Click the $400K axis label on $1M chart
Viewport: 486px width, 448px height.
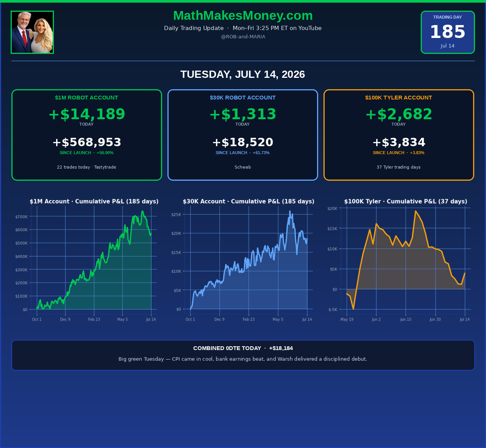[21, 256]
